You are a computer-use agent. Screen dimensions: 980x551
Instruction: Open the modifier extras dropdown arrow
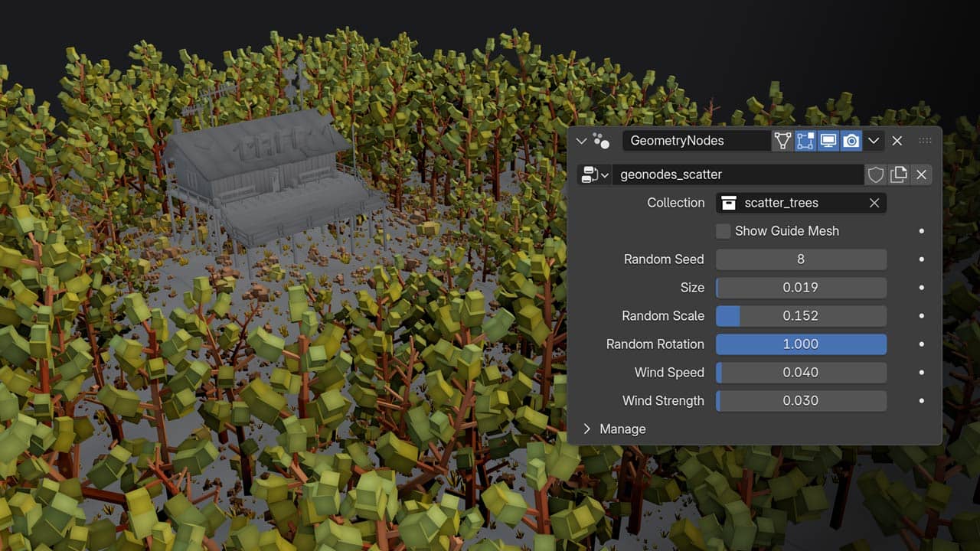point(874,141)
